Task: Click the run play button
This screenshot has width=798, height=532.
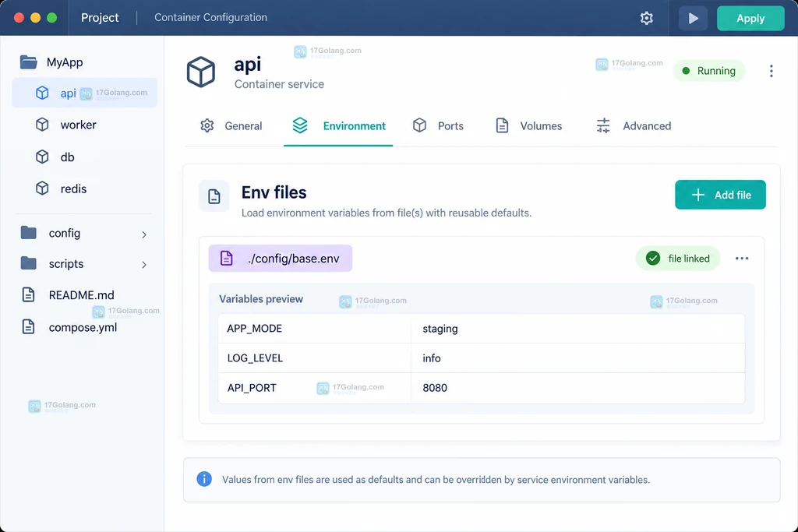Action: (693, 19)
